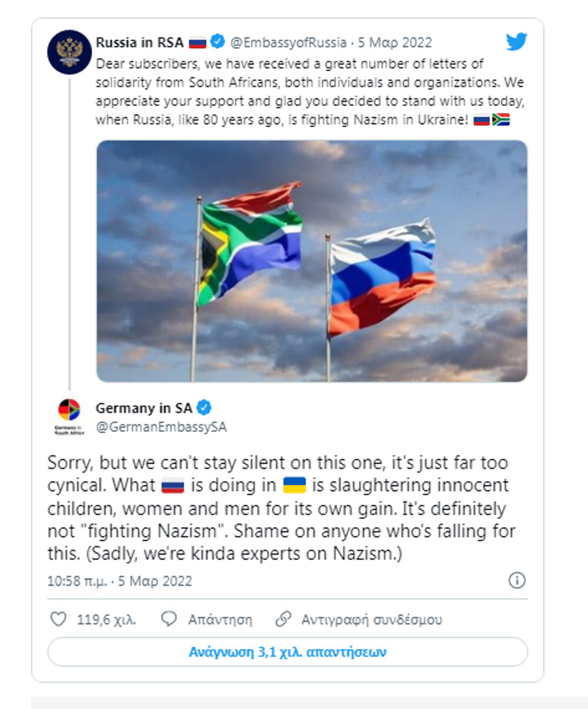588x709 pixels.
Task: Click Russia in RSA verified badge
Action: click(217, 42)
